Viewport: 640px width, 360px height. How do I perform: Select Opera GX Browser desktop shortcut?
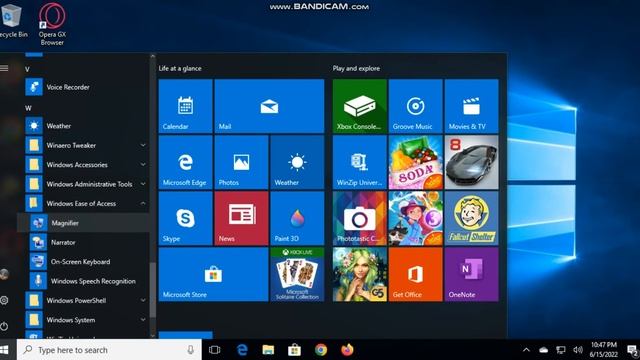click(52, 24)
